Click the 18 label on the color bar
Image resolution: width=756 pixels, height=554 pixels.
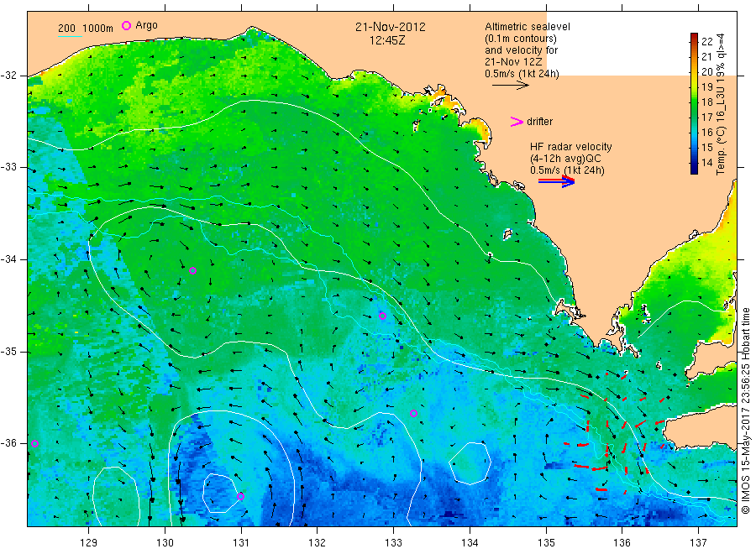pyautogui.click(x=706, y=102)
